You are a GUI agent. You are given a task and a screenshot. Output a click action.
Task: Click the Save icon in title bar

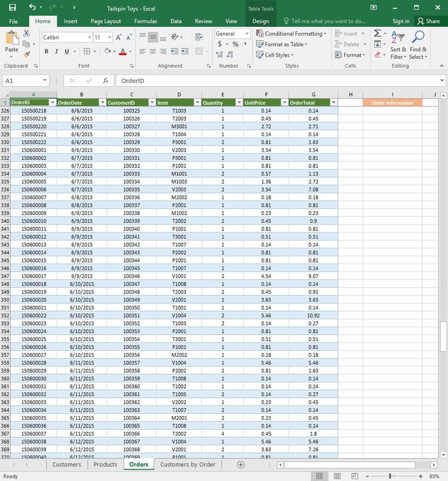point(12,7)
